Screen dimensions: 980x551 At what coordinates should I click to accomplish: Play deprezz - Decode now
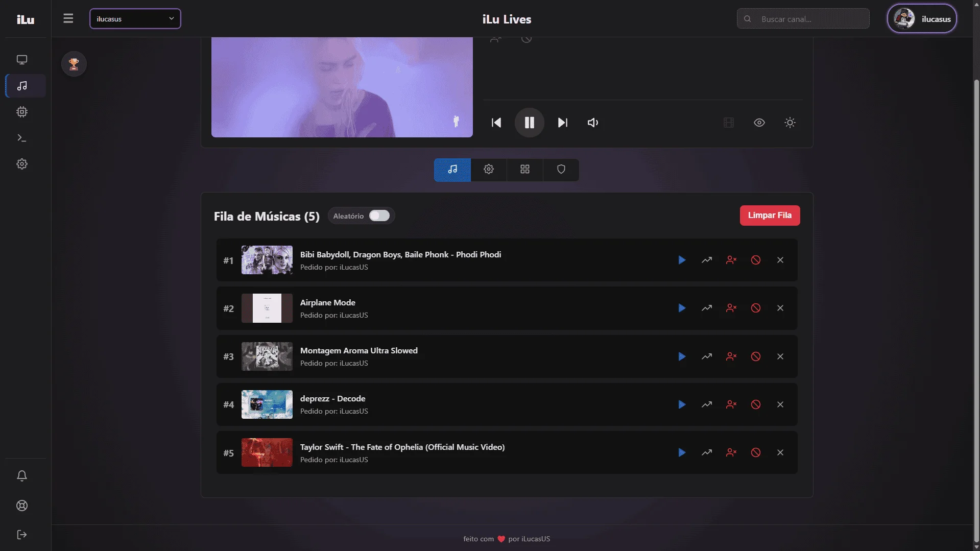(682, 404)
